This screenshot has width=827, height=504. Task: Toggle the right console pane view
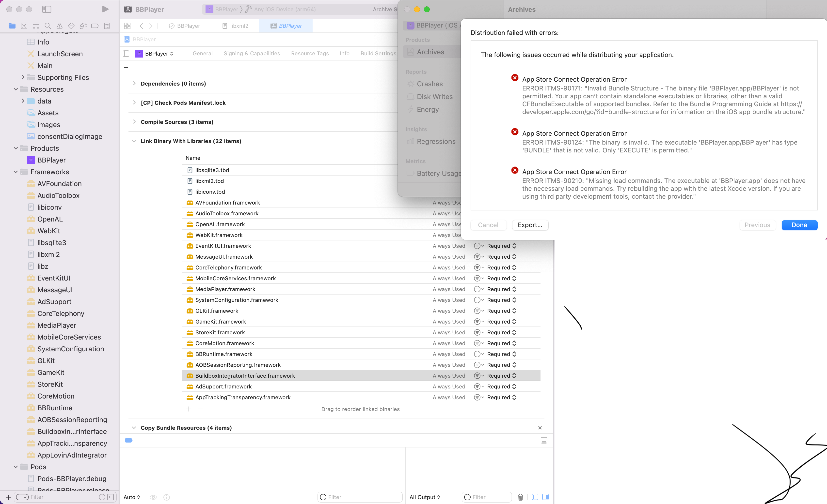(545, 497)
